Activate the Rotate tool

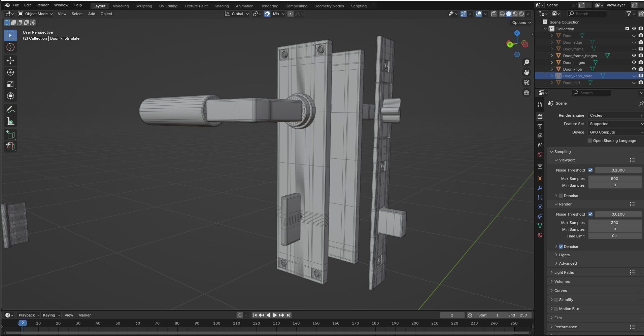coord(10,72)
